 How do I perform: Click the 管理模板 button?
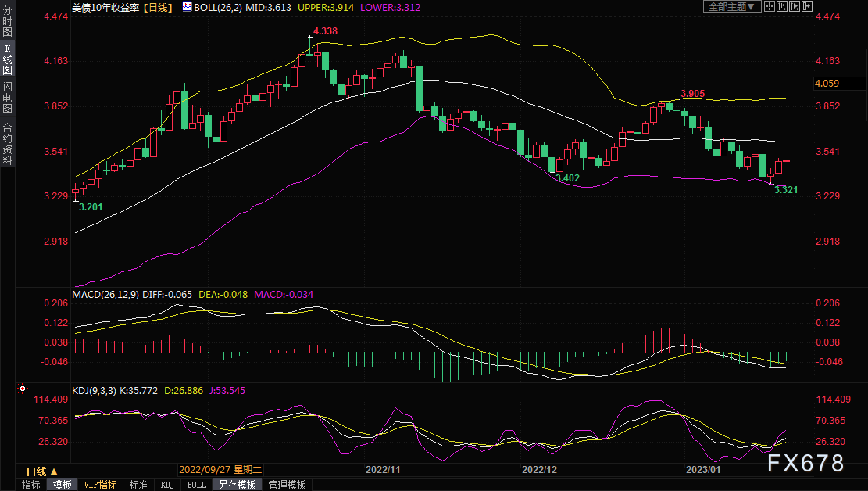(287, 485)
